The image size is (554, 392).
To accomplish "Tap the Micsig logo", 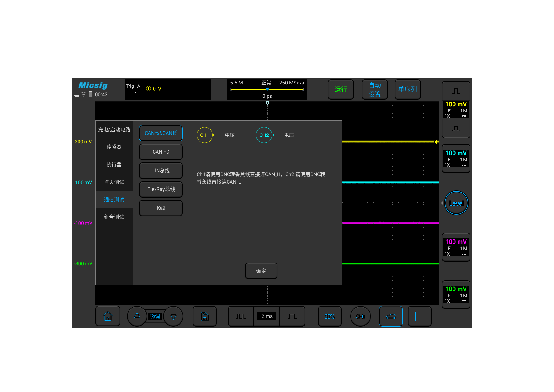I will [93, 86].
